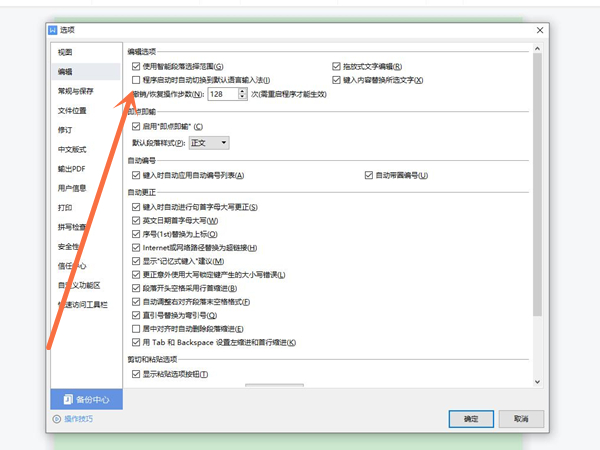Select 输出PDF in the sidebar

(x=72, y=168)
